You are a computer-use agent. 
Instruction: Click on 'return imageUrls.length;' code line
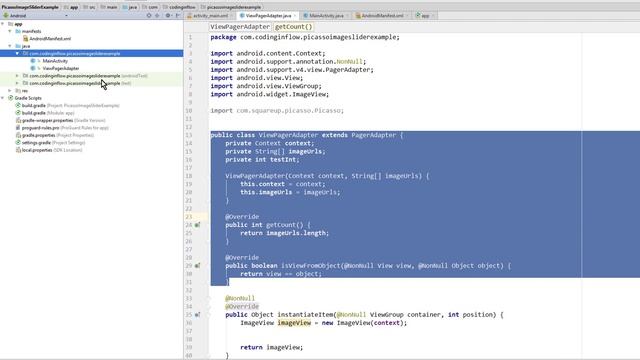pos(284,233)
